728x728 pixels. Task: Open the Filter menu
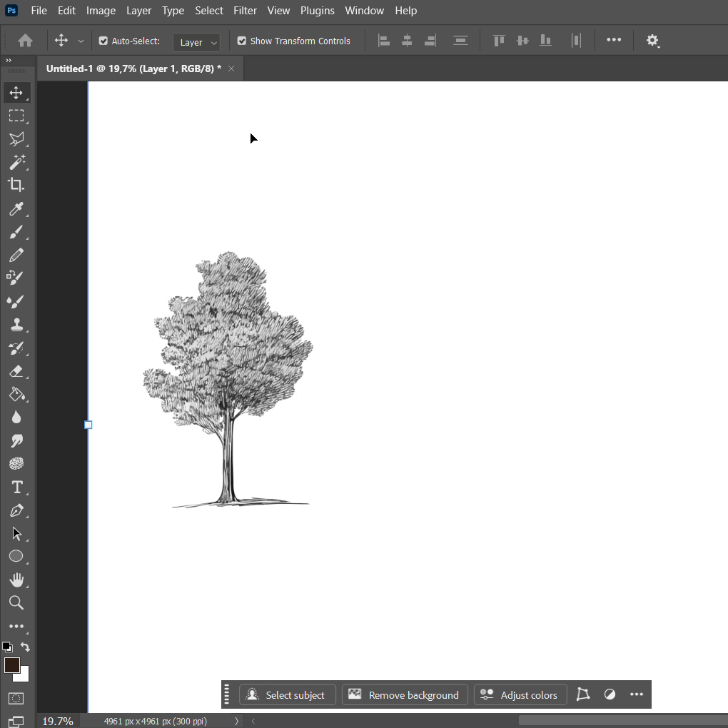pos(245,11)
